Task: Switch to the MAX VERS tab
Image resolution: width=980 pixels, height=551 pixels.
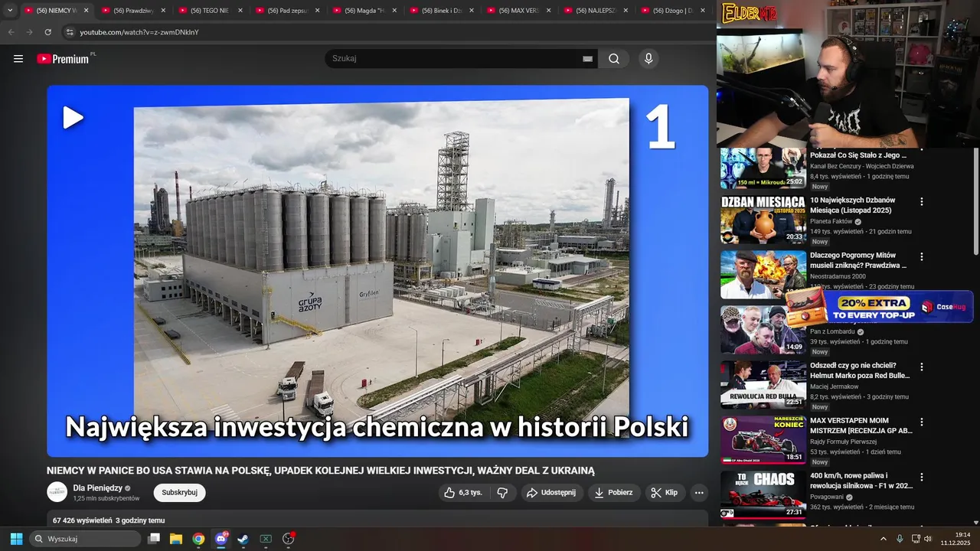Action: 519,11
